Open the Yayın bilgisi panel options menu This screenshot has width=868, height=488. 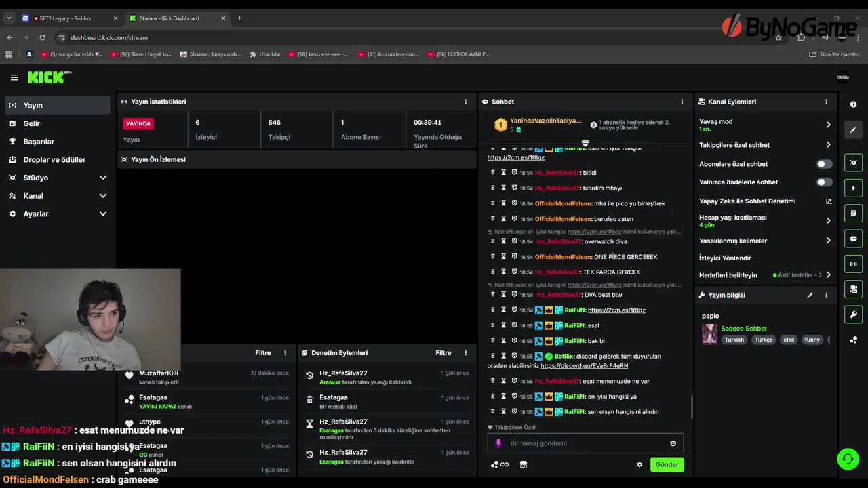826,295
